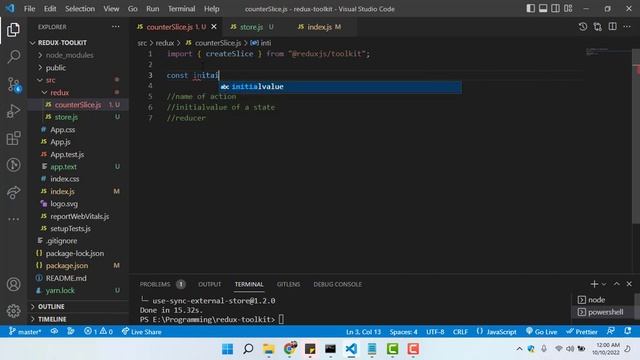Open App.js in the explorer tree

tap(60, 142)
